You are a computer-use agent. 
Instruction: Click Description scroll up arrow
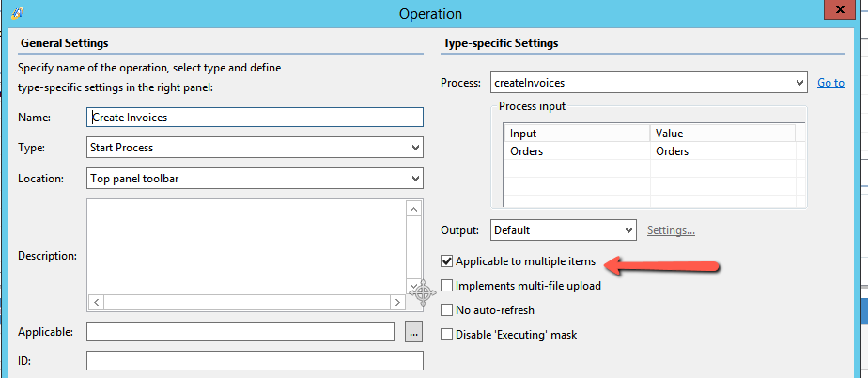point(414,209)
